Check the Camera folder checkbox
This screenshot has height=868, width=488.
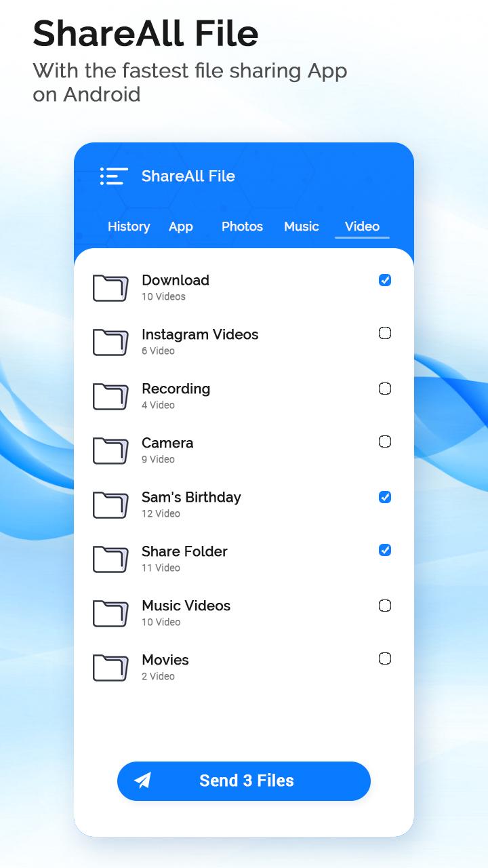click(x=385, y=441)
